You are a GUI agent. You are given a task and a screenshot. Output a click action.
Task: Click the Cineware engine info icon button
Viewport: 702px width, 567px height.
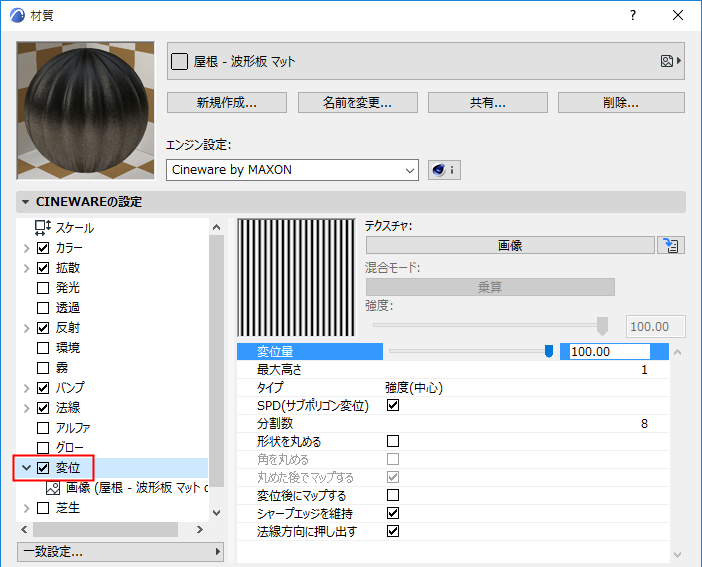click(x=444, y=170)
